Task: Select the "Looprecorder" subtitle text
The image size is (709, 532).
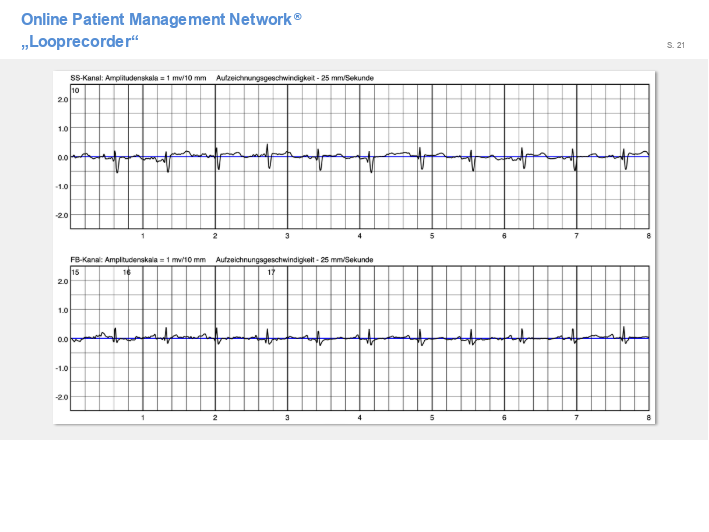Action: pos(80,42)
